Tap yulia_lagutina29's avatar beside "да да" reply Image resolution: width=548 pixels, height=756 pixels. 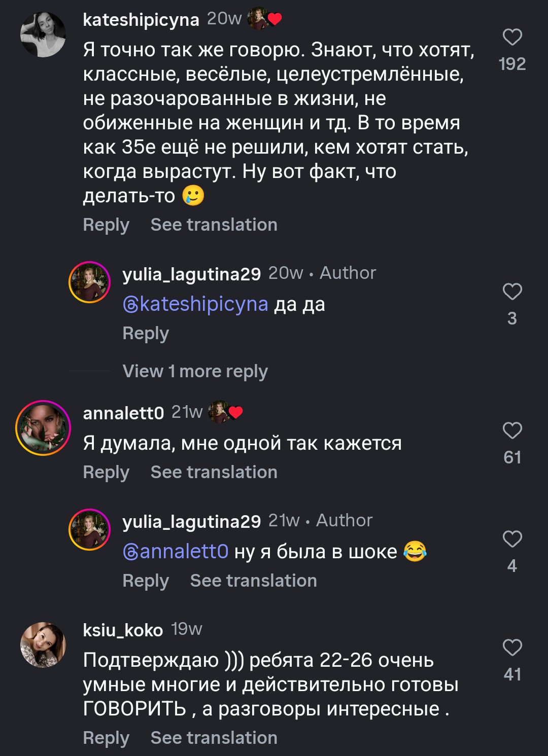[x=90, y=282]
